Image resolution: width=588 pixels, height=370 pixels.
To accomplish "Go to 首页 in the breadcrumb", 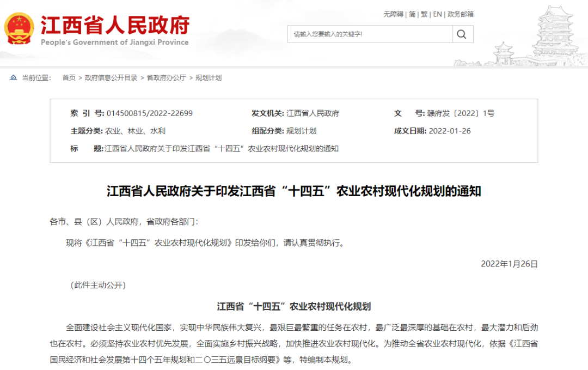I will pos(69,78).
